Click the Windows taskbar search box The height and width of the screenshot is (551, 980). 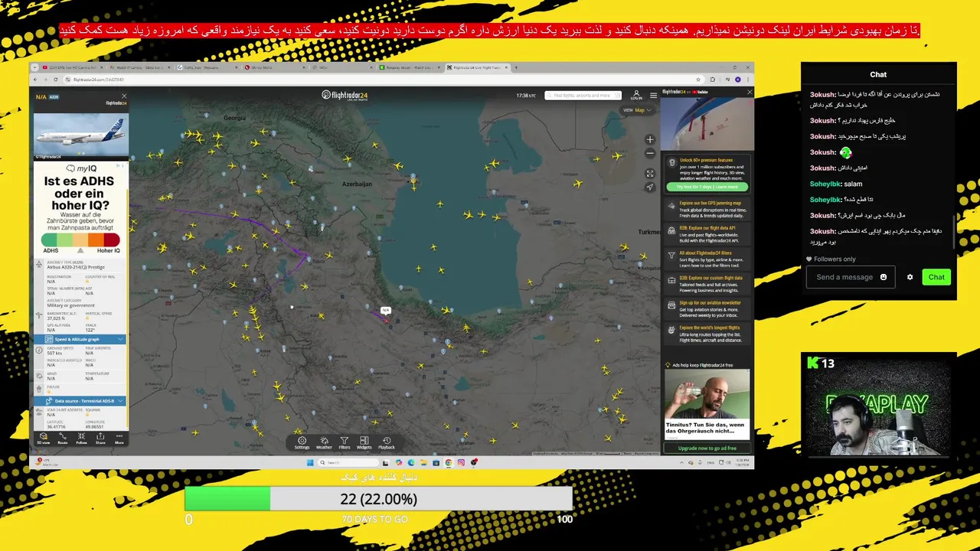[x=348, y=462]
